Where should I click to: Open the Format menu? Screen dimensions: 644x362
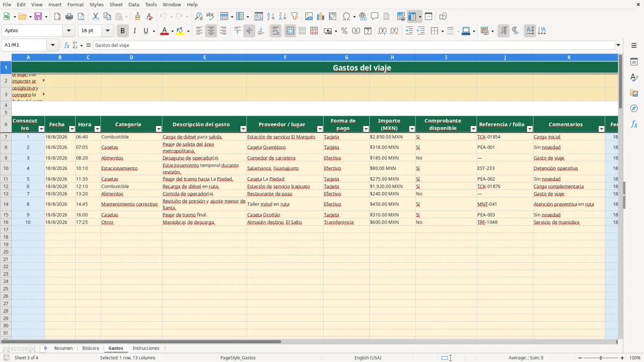coord(76,4)
